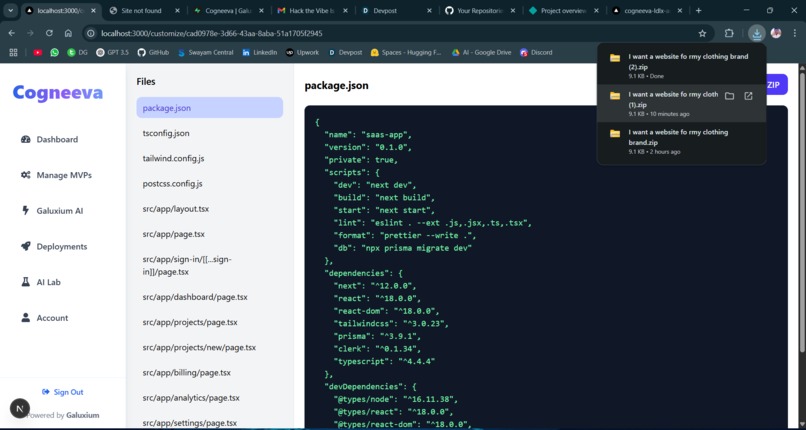
Task: Click the browser Forward arrow
Action: click(x=30, y=33)
